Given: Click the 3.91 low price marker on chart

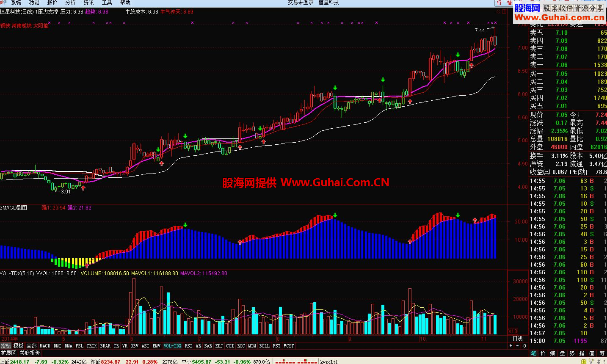Looking at the screenshot, I should 66,192.
